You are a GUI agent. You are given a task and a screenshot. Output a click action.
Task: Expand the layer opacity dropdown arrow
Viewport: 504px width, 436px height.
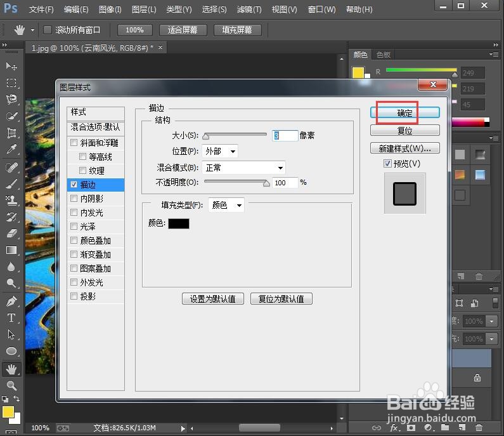point(492,321)
